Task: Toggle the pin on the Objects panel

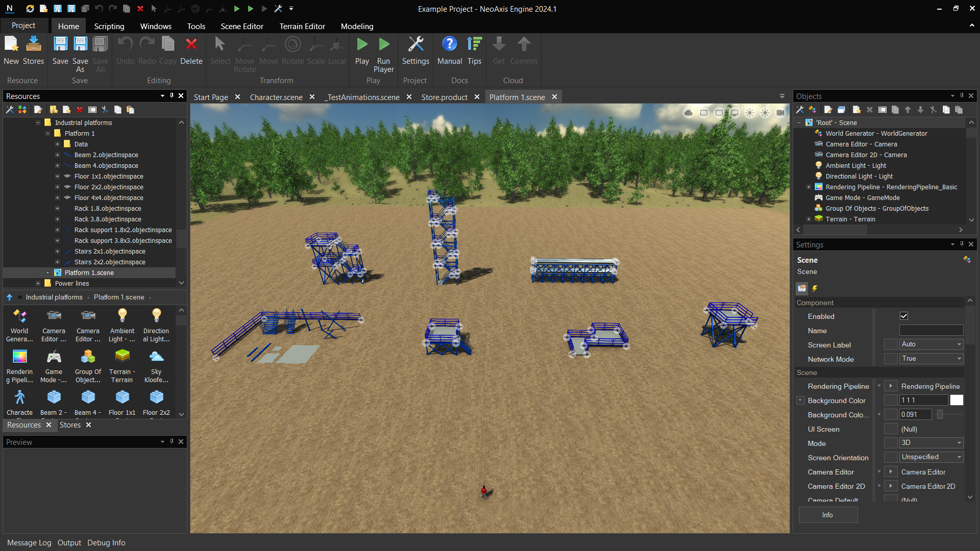Action: pyautogui.click(x=962, y=96)
